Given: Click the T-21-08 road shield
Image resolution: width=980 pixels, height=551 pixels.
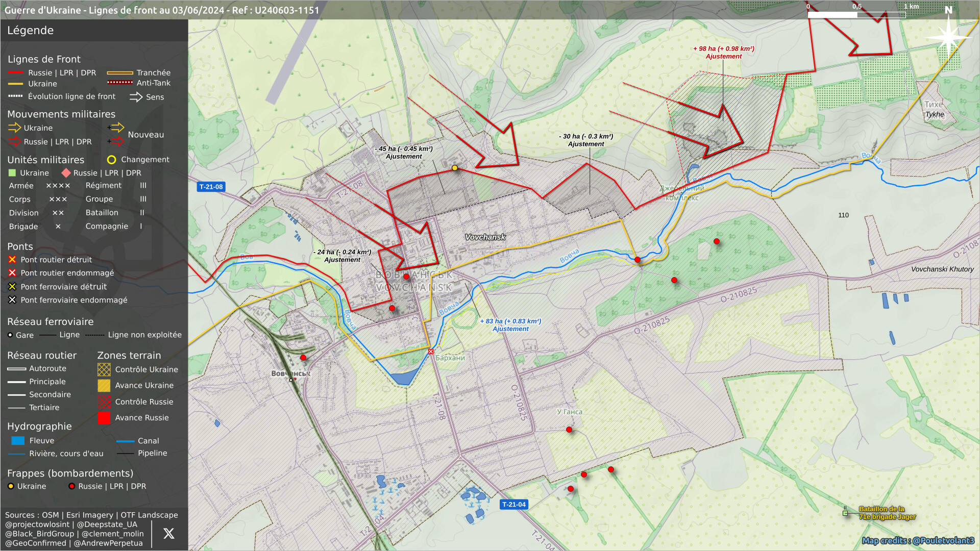Looking at the screenshot, I should click(x=211, y=187).
